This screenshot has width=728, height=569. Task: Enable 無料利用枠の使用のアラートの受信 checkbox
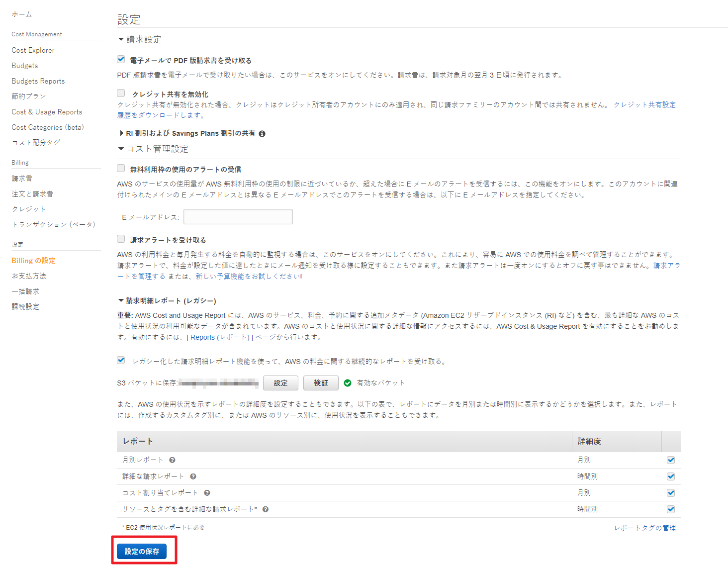121,168
